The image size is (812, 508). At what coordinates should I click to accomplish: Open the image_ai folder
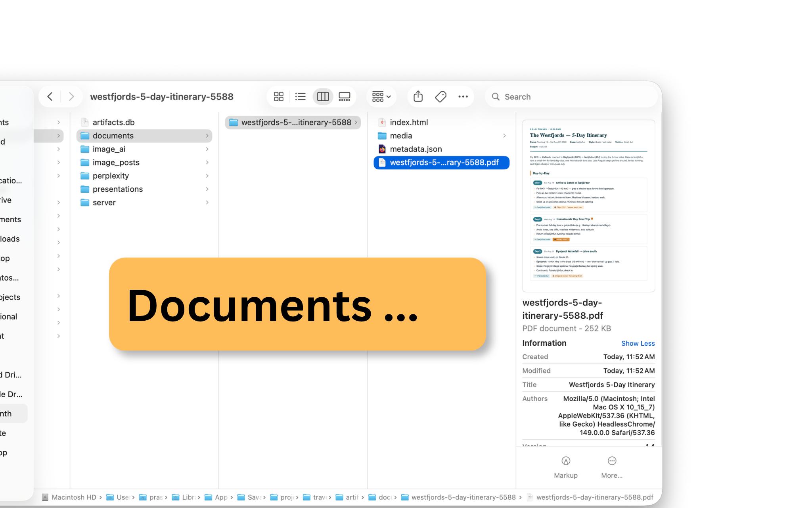(144, 149)
